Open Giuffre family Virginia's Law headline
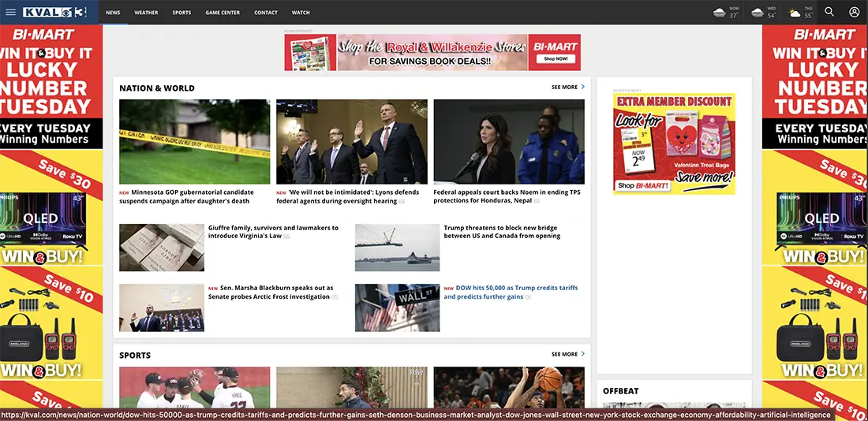 point(274,232)
